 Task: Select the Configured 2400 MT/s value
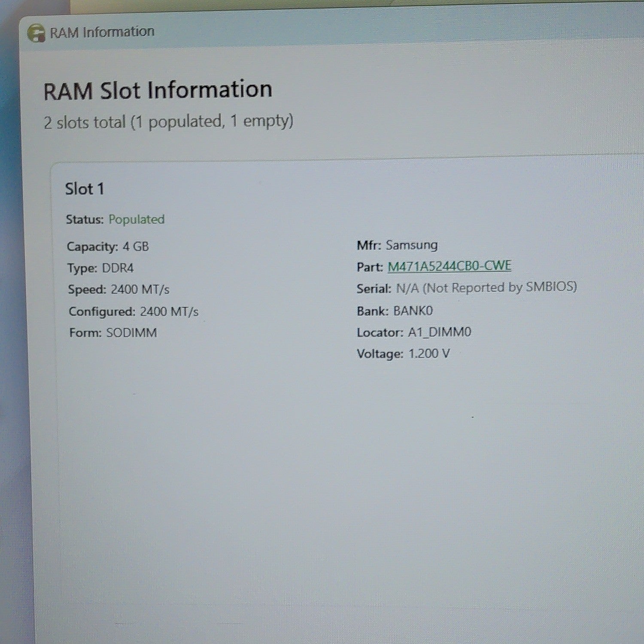point(169,311)
